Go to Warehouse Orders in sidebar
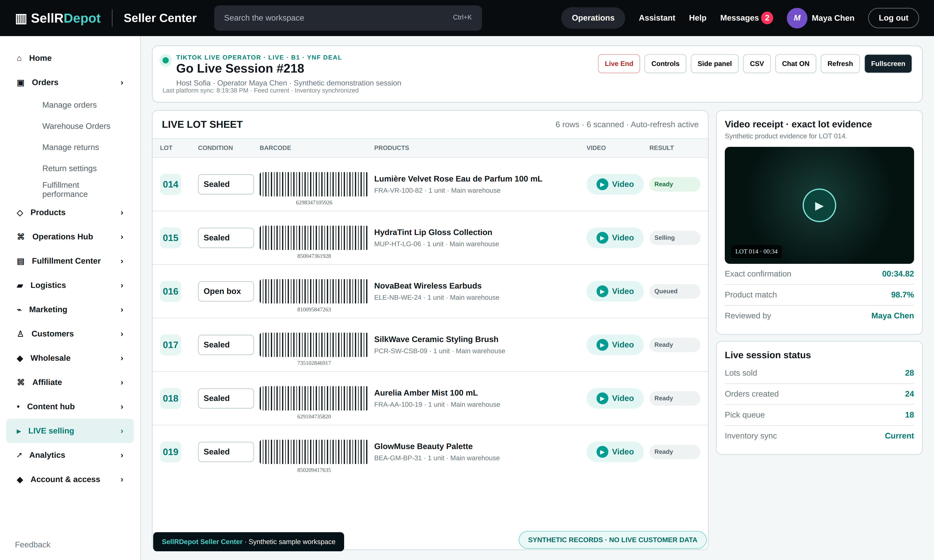 tap(76, 126)
